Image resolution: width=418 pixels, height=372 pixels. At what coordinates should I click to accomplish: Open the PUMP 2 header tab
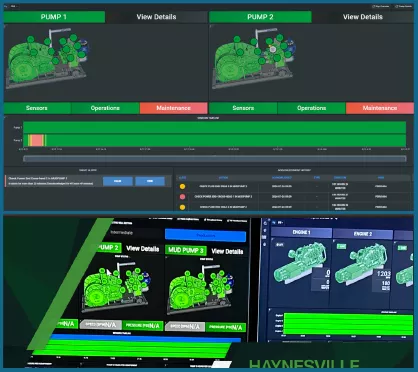point(260,17)
